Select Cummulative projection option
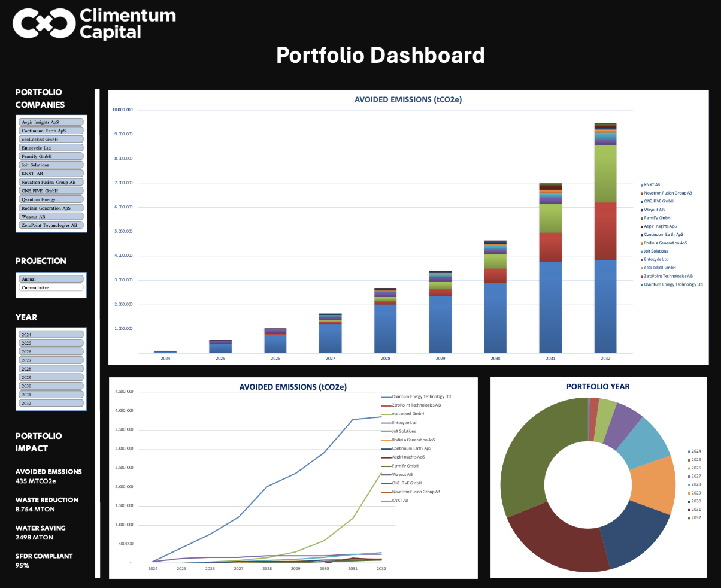Screen dimensions: 721x588 pyautogui.click(x=51, y=287)
